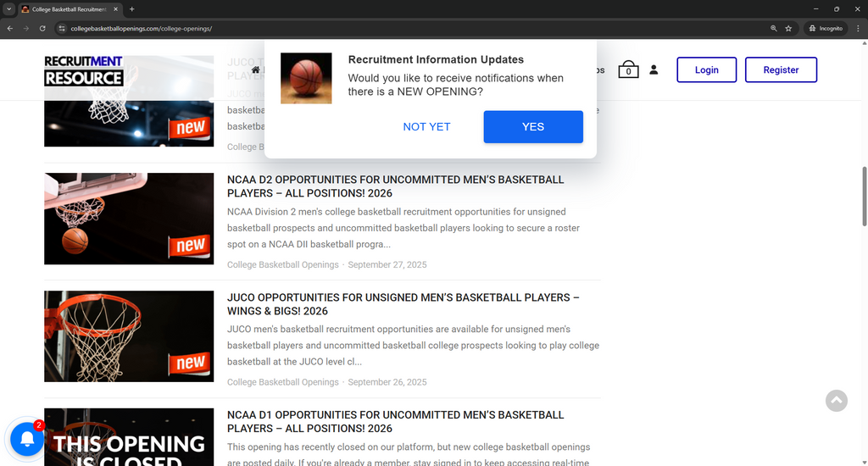The width and height of the screenshot is (868, 466).
Task: Open NCAA D2 Opportunities article title
Action: click(395, 186)
